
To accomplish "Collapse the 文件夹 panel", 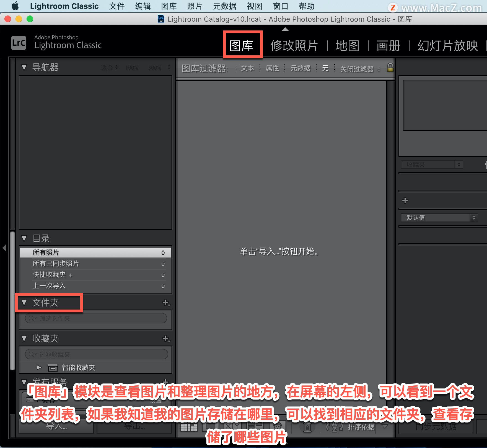I will coord(24,303).
